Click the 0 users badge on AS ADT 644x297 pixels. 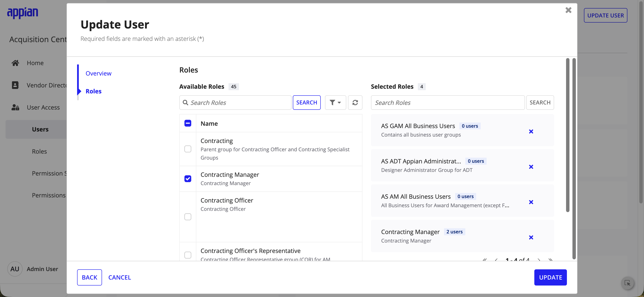476,161
